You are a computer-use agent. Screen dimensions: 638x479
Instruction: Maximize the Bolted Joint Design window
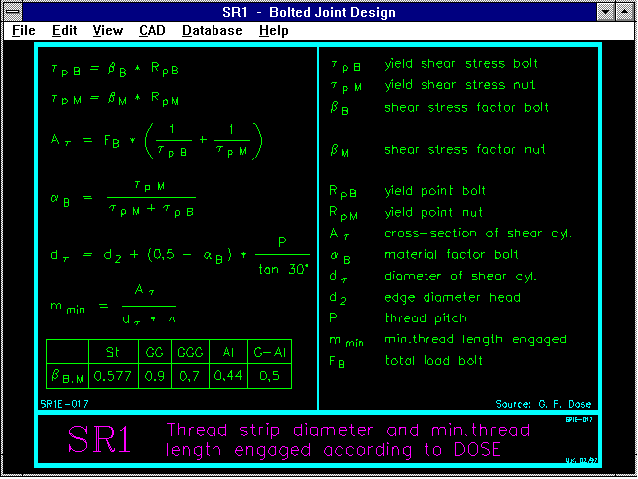[624, 12]
